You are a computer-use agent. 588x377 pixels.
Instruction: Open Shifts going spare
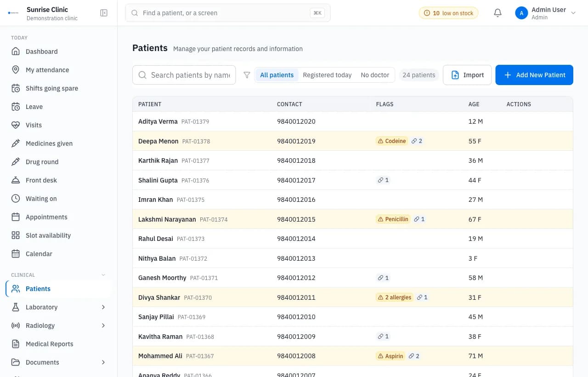(x=59, y=88)
